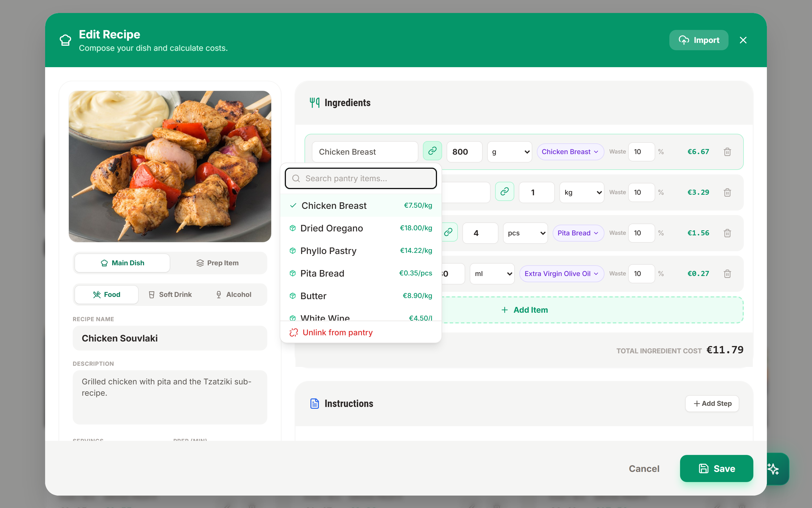Click the search magnifier icon in pantry search

click(296, 178)
